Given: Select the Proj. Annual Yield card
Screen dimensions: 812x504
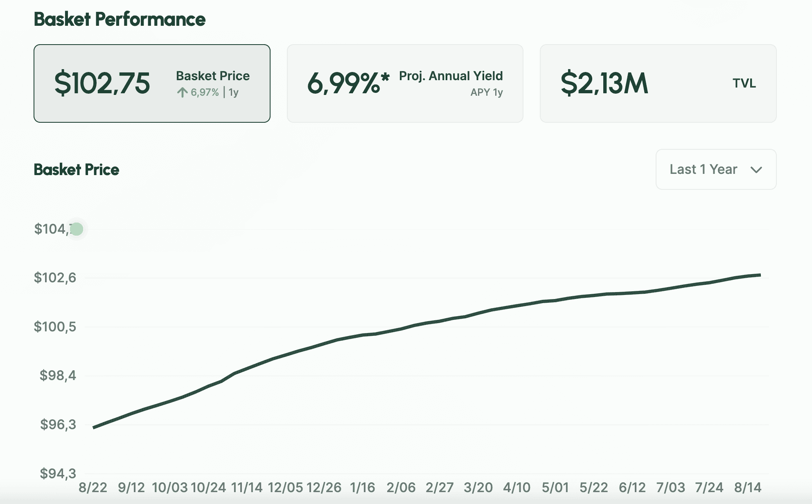Looking at the screenshot, I should (405, 83).
